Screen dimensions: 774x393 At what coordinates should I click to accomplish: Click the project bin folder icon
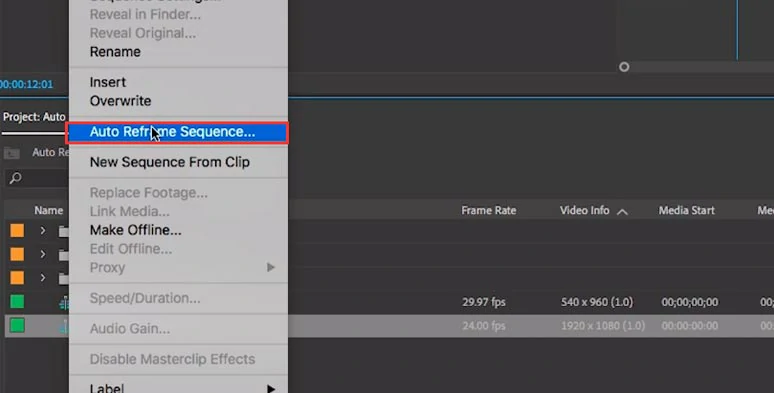[x=12, y=153]
